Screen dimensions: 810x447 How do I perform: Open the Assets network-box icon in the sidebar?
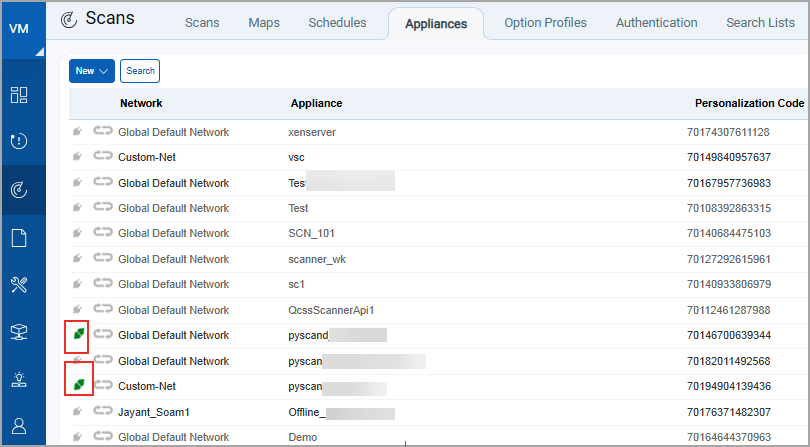tap(19, 332)
